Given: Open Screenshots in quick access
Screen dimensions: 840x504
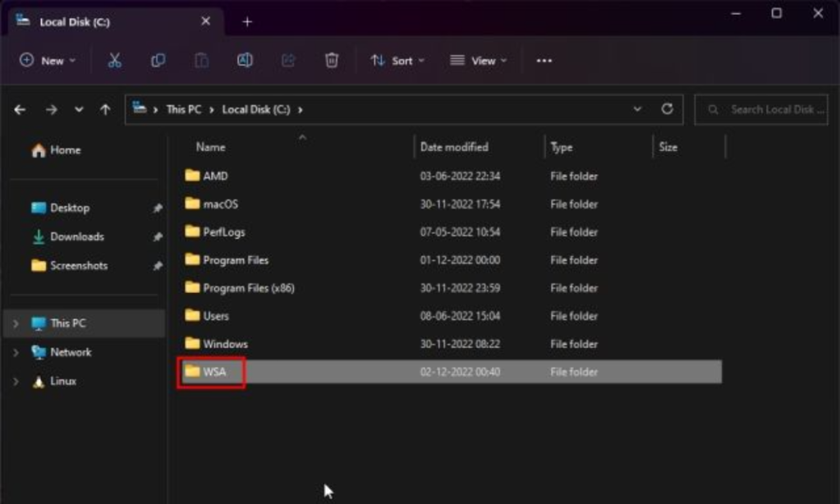Looking at the screenshot, I should coord(69,266).
